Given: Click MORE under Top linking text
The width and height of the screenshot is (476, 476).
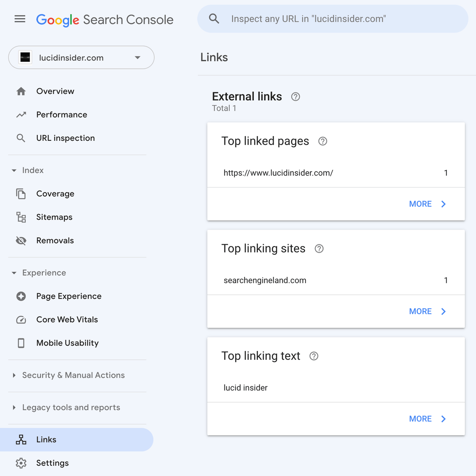Looking at the screenshot, I should [x=420, y=419].
